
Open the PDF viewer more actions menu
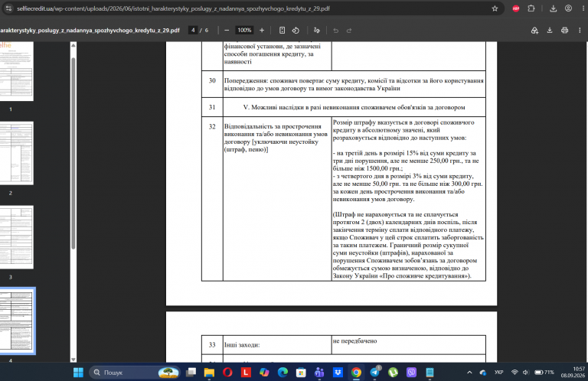[580, 31]
